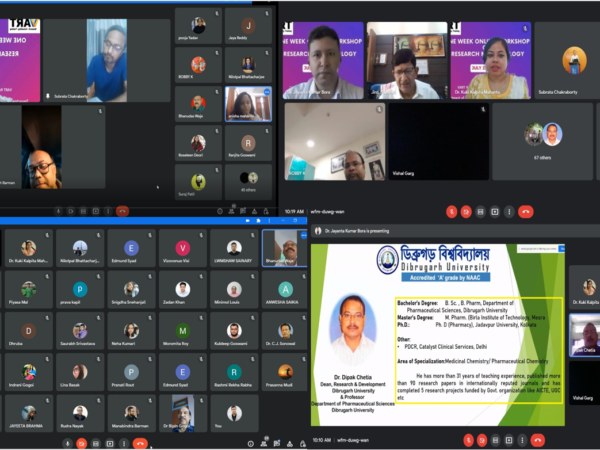This screenshot has width=600, height=450.
Task: Turn on captions in upper-left Meet window
Action: pos(83,211)
